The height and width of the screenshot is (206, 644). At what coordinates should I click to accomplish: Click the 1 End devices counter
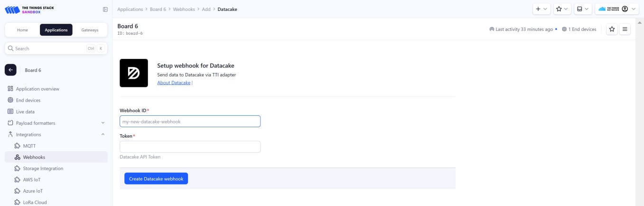click(x=579, y=29)
